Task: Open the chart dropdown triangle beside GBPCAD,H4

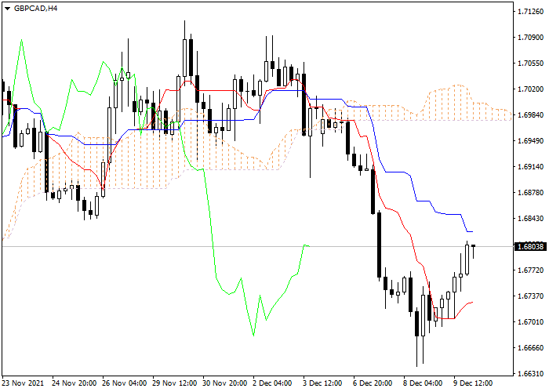Action: pos(7,9)
